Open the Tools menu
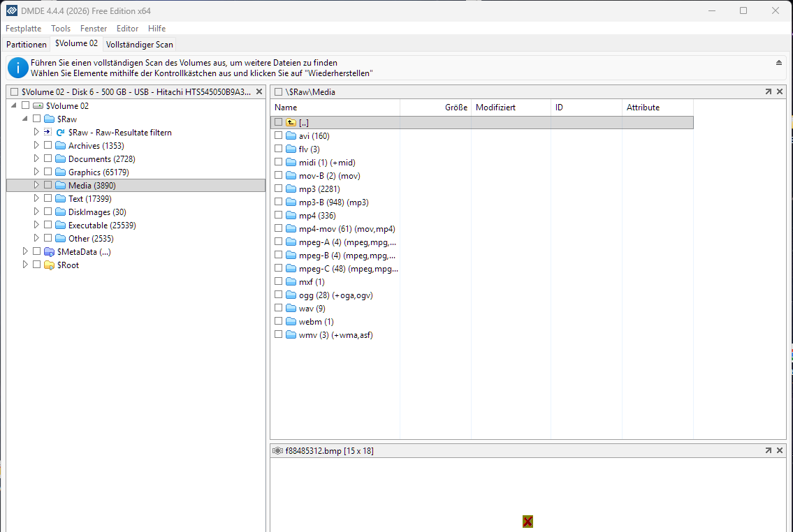Screen dimensions: 793x532 click(61, 29)
